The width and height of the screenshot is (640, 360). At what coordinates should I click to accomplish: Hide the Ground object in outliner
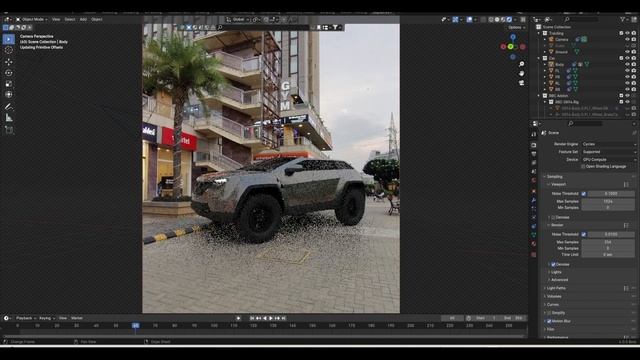tap(627, 52)
